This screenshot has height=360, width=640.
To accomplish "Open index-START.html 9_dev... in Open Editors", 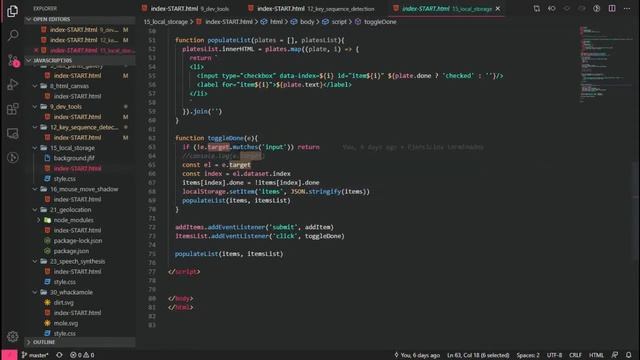I will tap(84, 30).
